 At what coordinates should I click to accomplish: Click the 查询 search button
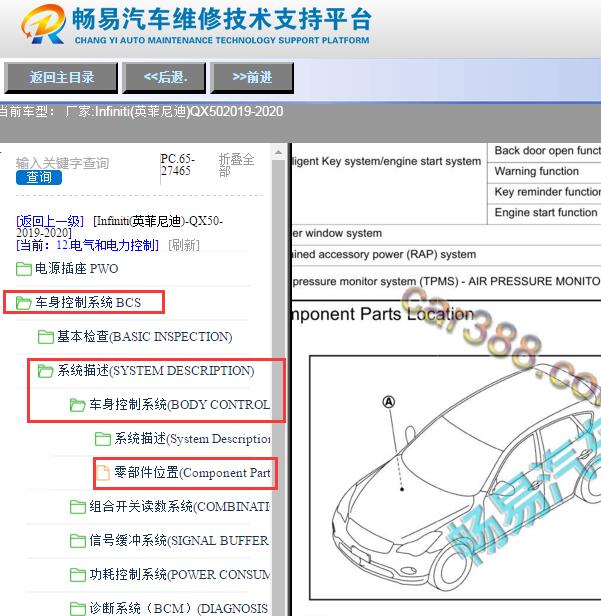[x=39, y=178]
